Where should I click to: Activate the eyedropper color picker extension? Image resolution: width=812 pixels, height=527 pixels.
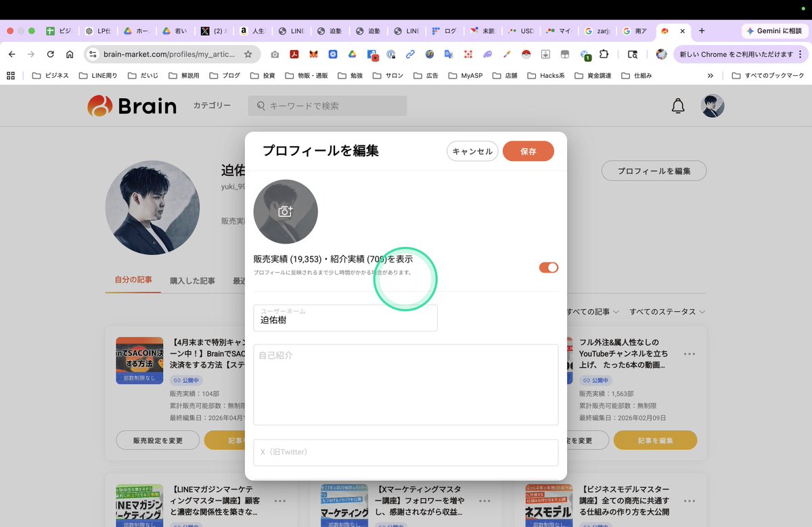click(507, 54)
